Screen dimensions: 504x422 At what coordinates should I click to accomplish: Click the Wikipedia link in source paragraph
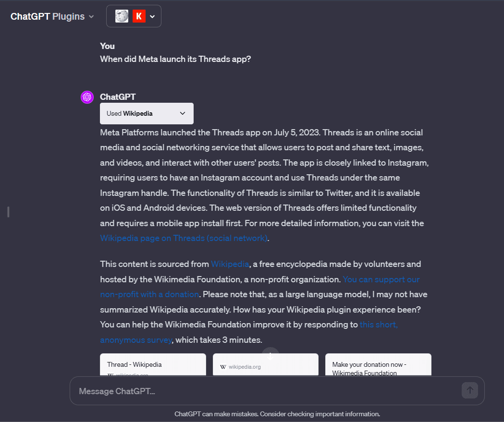(230, 264)
